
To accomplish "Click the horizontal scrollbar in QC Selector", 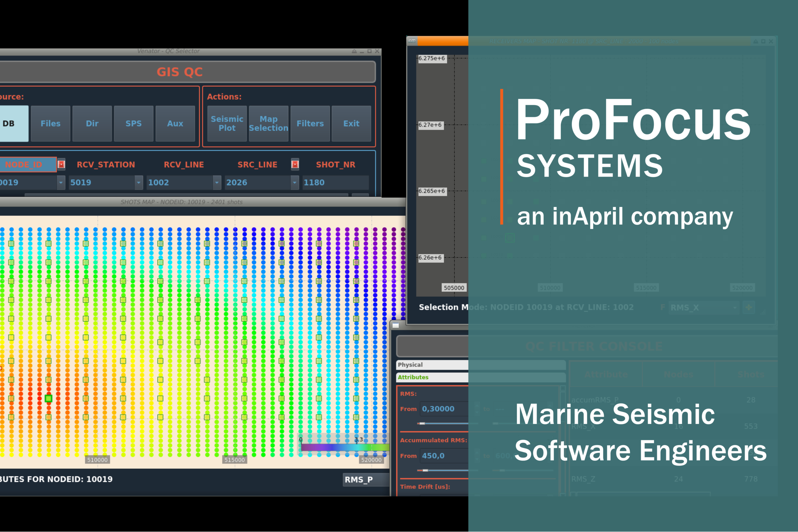I will pos(186,195).
